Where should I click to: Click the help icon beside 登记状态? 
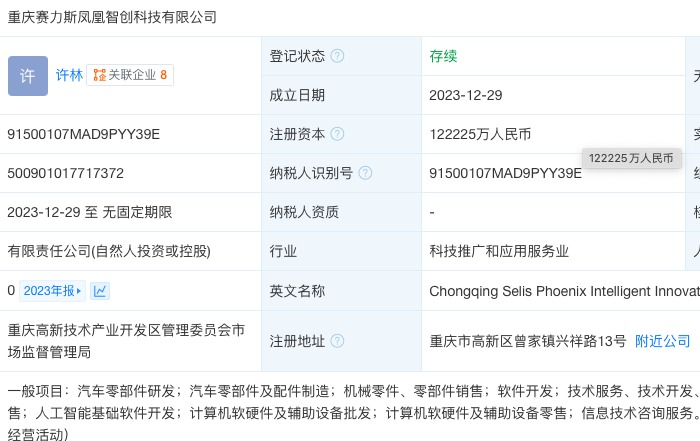click(337, 57)
